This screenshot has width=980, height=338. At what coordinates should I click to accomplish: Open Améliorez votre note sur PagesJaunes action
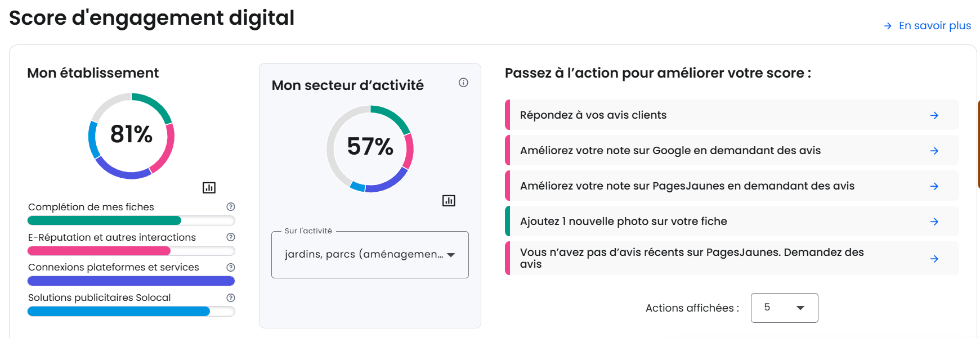click(x=687, y=186)
